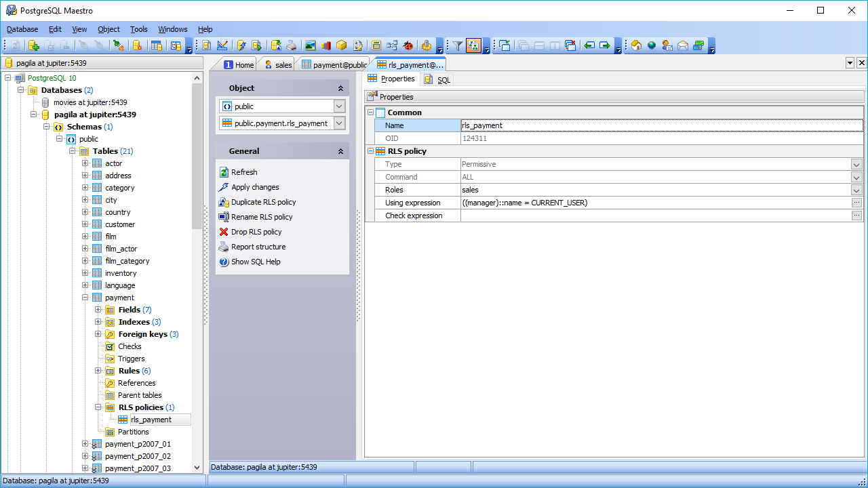Click the home page toolbar icon
Image resolution: width=868 pixels, height=488 pixels.
pyautogui.click(x=636, y=45)
